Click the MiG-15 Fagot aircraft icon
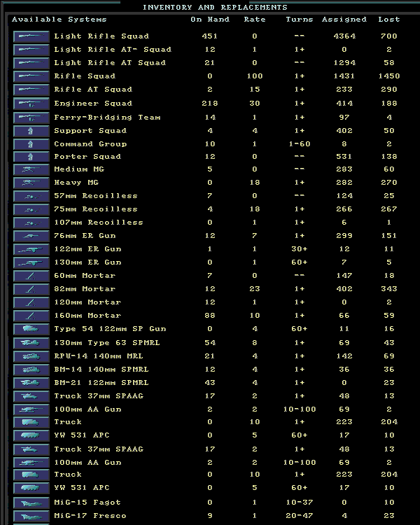 point(31,503)
